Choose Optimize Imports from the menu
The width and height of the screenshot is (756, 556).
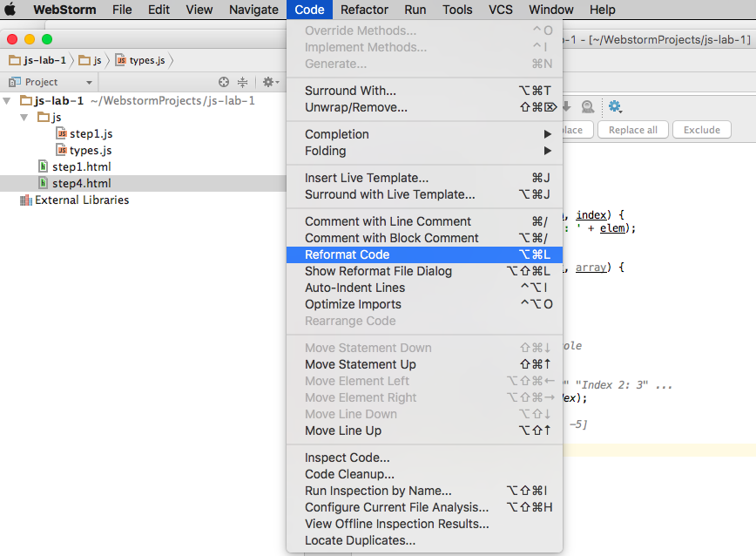pos(351,304)
